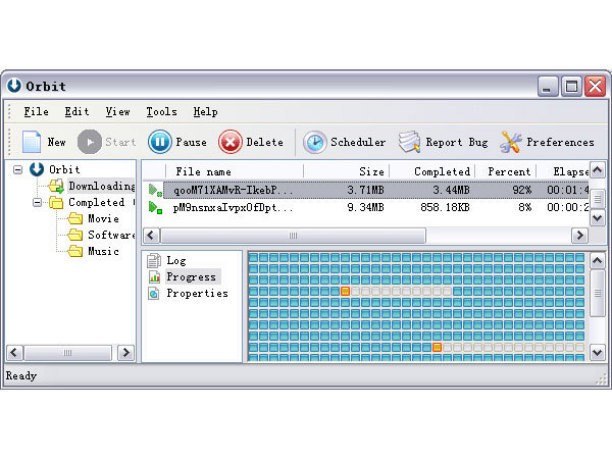Viewport: 612px width, 459px height.
Task: Open the Preferences tools icon
Action: 511,142
